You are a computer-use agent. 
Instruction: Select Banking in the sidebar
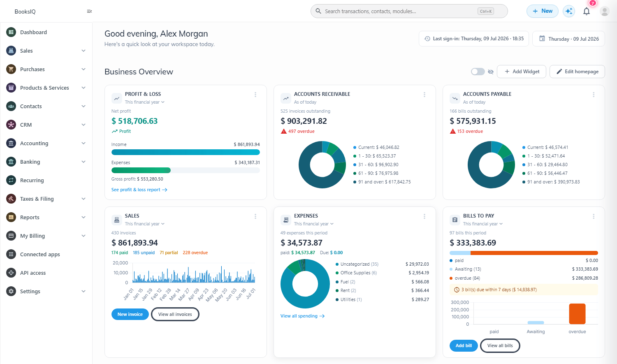pos(46,162)
